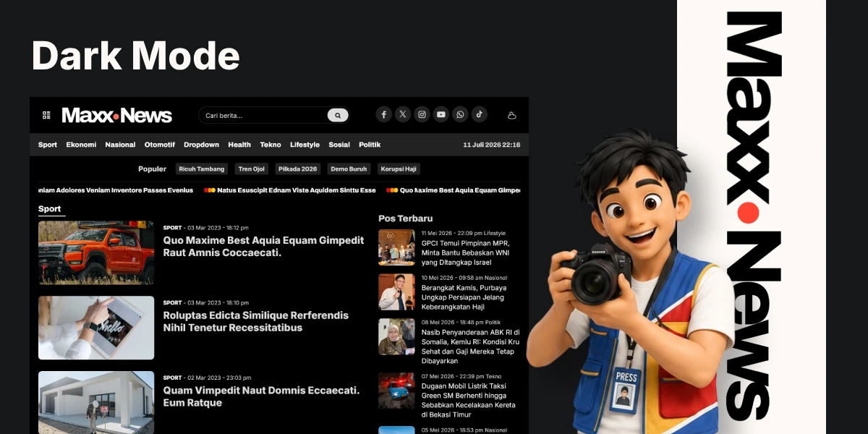This screenshot has height=434, width=868.
Task: Open the Lifestyle menu item
Action: [305, 145]
